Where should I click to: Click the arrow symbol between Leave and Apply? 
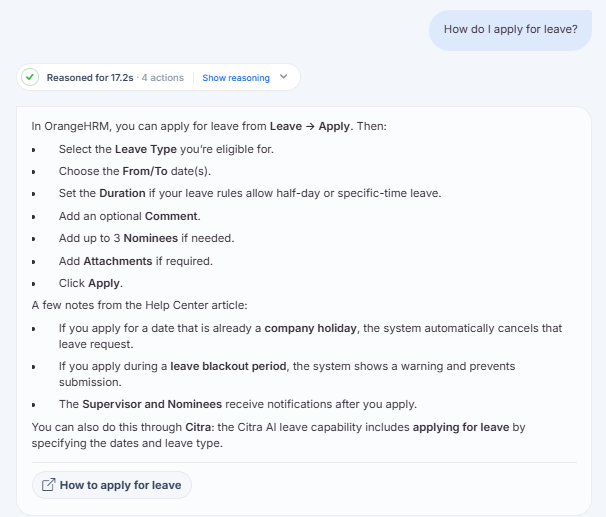(x=310, y=126)
